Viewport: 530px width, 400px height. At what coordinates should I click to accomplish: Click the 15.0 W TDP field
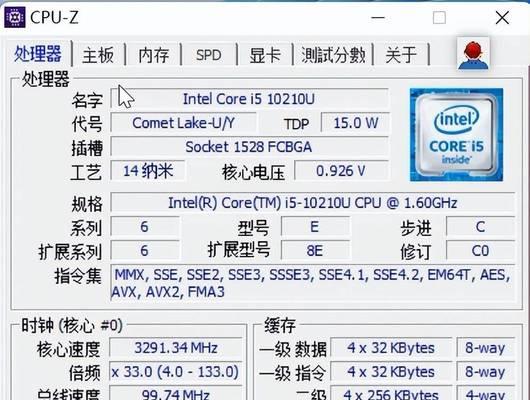pyautogui.click(x=355, y=123)
